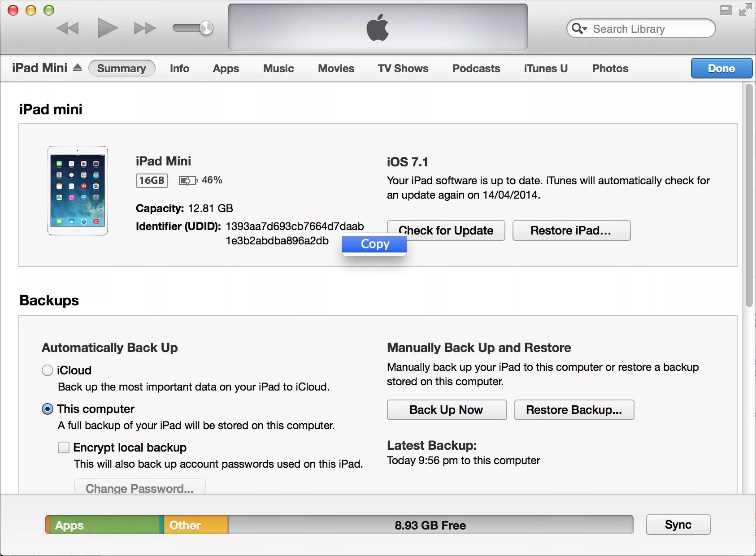Click the Sync button
This screenshot has height=556, width=756.
[x=678, y=525]
